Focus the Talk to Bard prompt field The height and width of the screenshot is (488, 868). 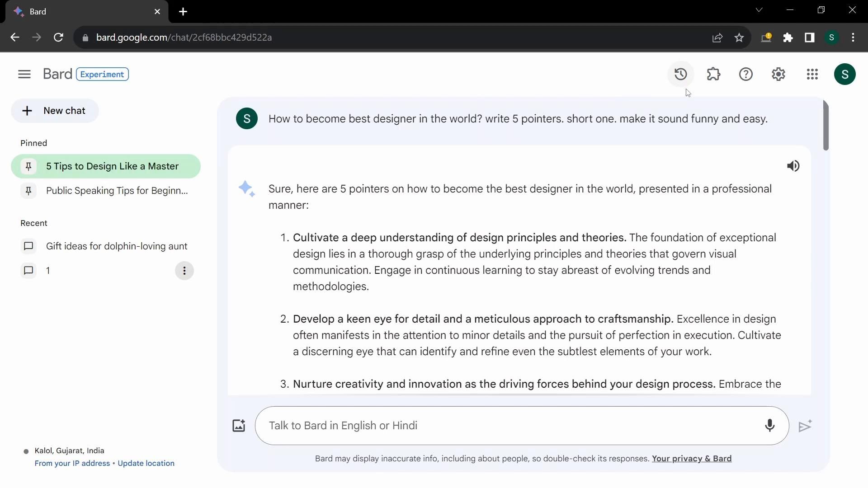pos(522,426)
